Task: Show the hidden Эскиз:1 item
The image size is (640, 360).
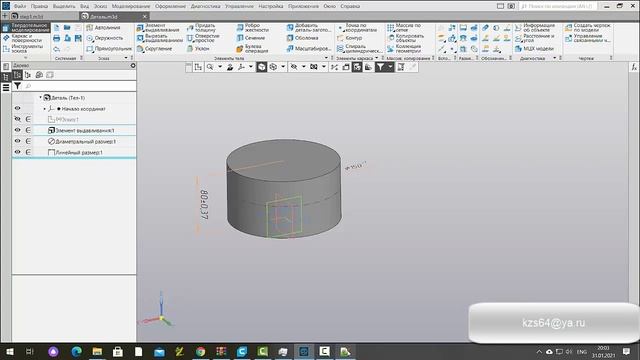Action: pos(18,119)
